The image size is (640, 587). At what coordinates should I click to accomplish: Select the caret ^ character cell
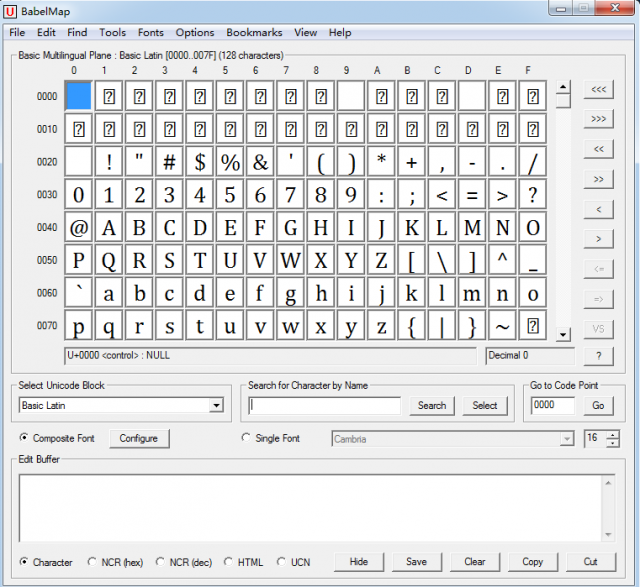click(502, 260)
